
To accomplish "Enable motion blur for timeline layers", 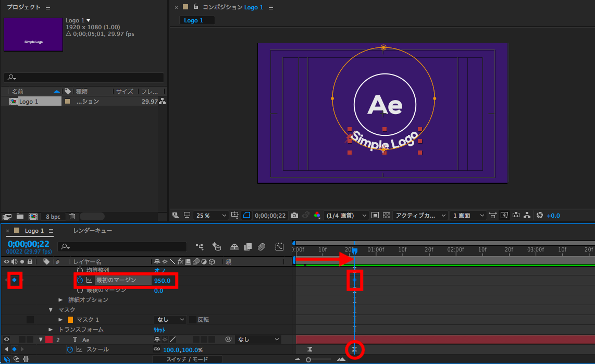I will (x=262, y=246).
